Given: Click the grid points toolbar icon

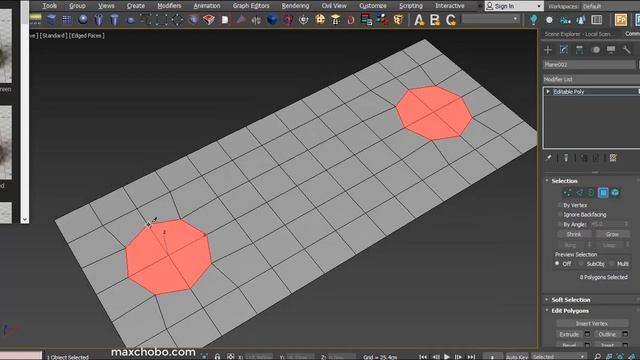Looking at the screenshot, I should [x=67, y=20].
